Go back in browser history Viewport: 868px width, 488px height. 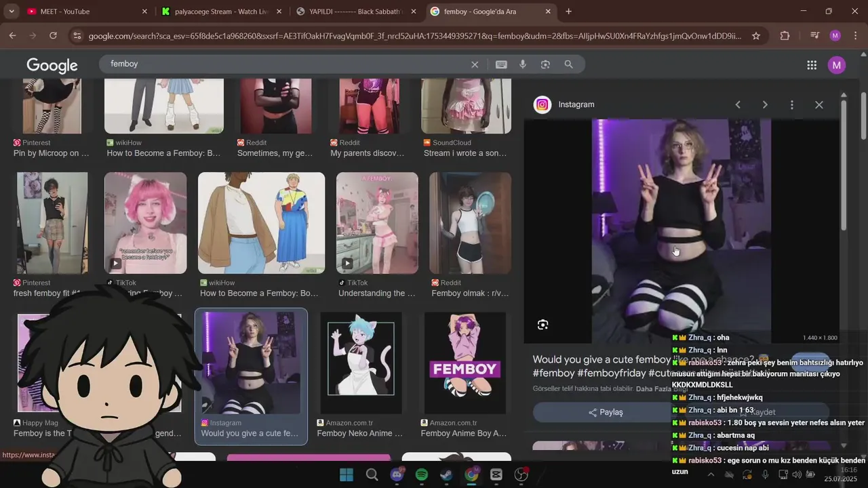(x=13, y=36)
